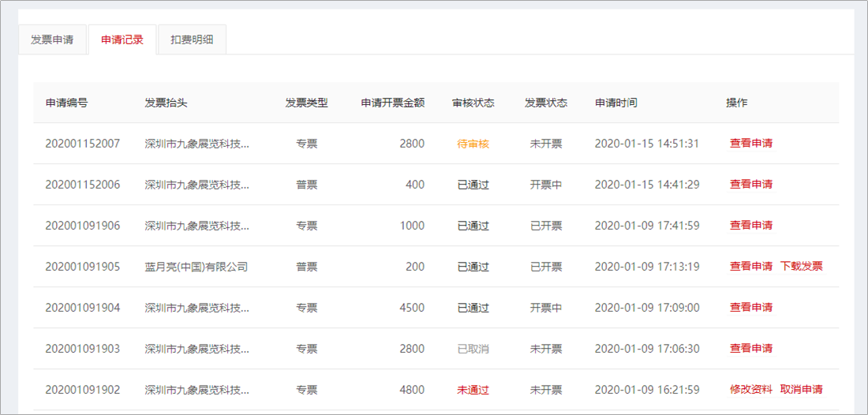Click amount 4500
This screenshot has height=415, width=868.
[412, 307]
